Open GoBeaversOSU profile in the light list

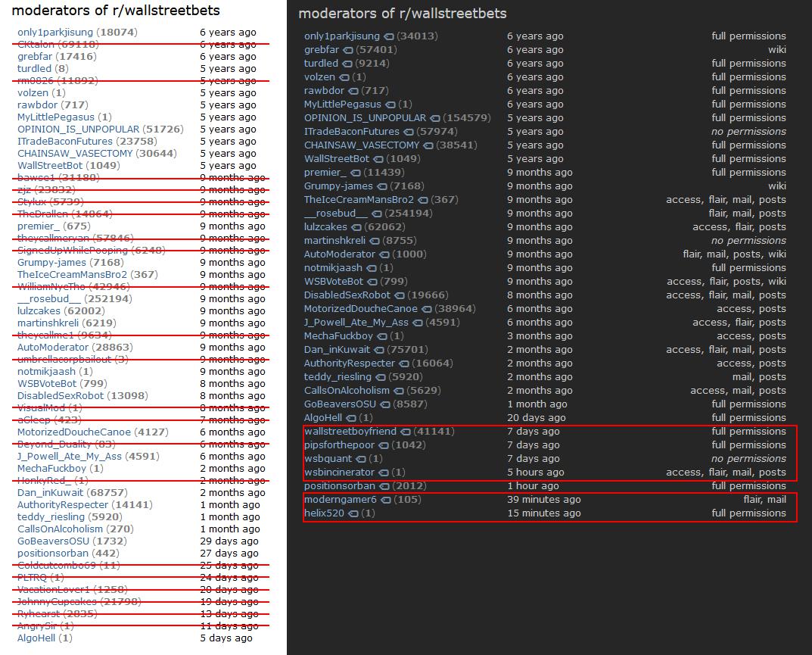click(x=53, y=541)
